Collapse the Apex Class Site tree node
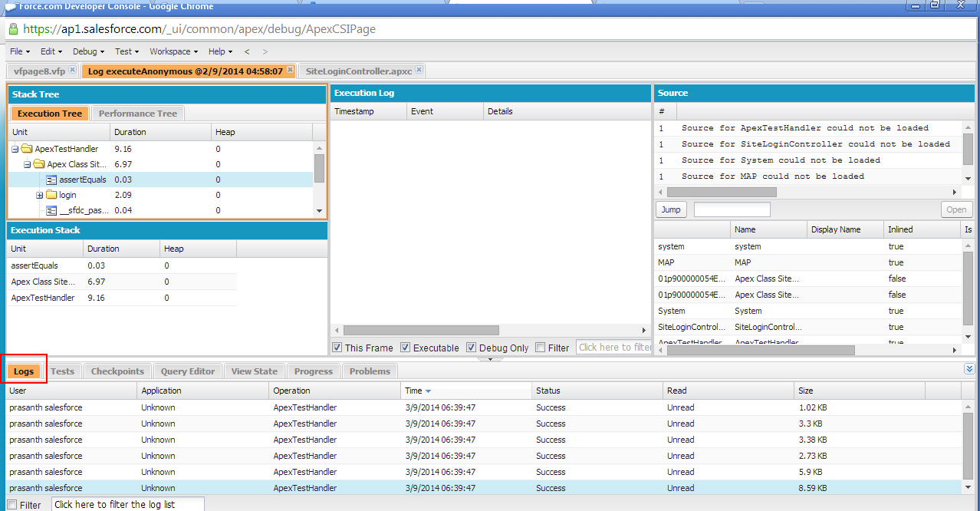The height and width of the screenshot is (511, 980). (28, 164)
